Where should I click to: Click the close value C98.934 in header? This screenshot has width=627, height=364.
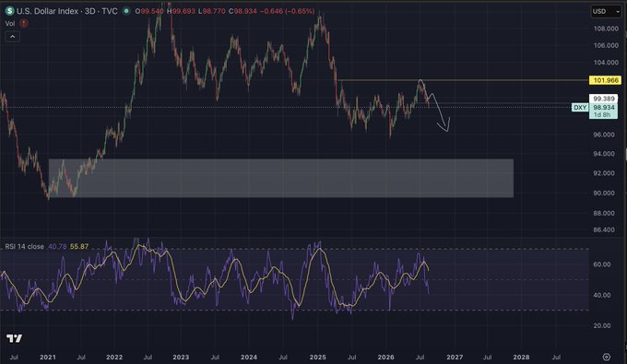click(243, 11)
